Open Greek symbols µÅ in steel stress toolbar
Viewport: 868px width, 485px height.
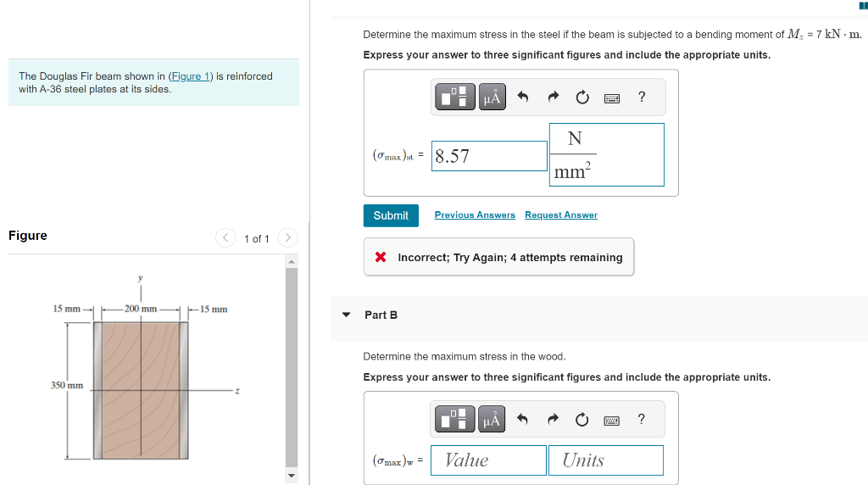point(492,97)
